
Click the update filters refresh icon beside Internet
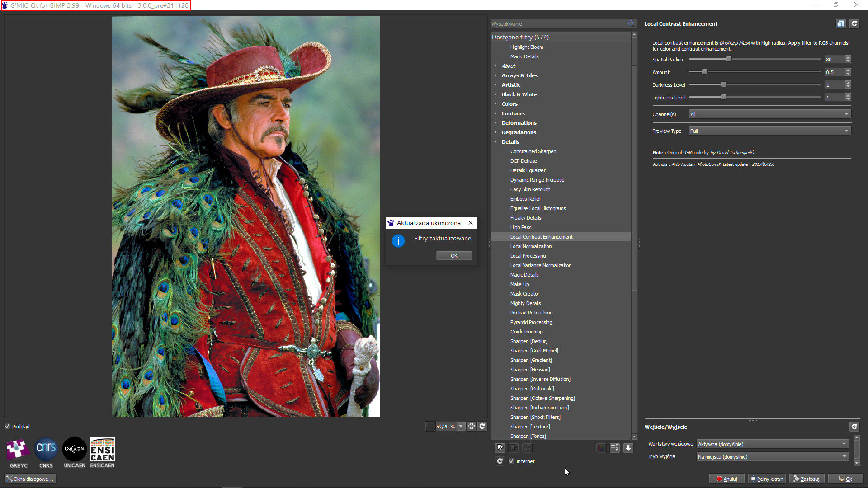(500, 461)
